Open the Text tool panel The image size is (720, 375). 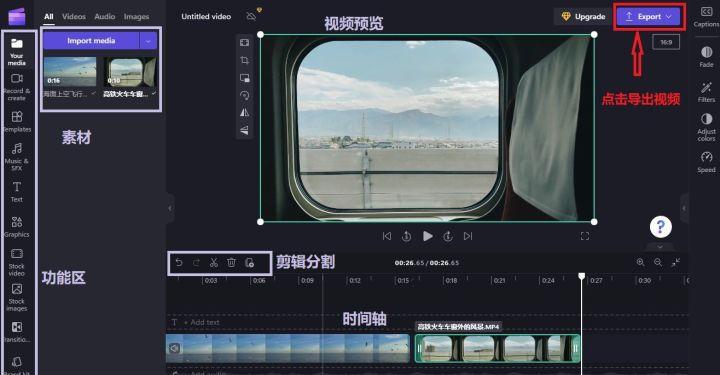[17, 192]
